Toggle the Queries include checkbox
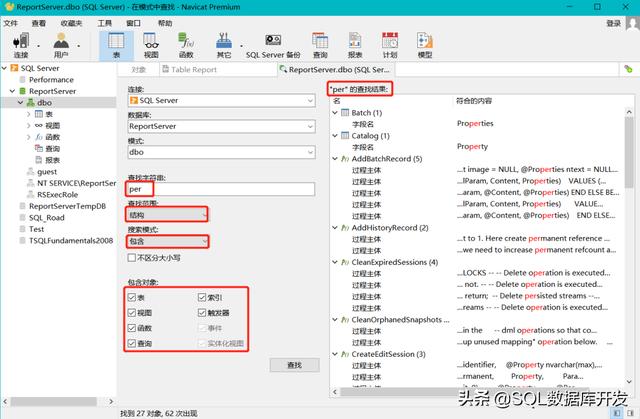 point(131,343)
